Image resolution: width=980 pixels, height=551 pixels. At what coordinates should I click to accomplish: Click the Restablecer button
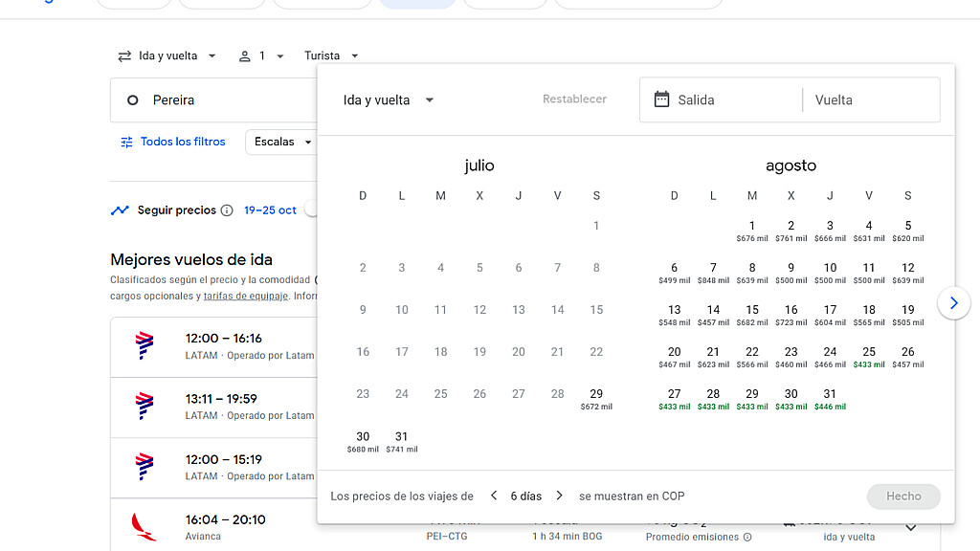coord(574,99)
